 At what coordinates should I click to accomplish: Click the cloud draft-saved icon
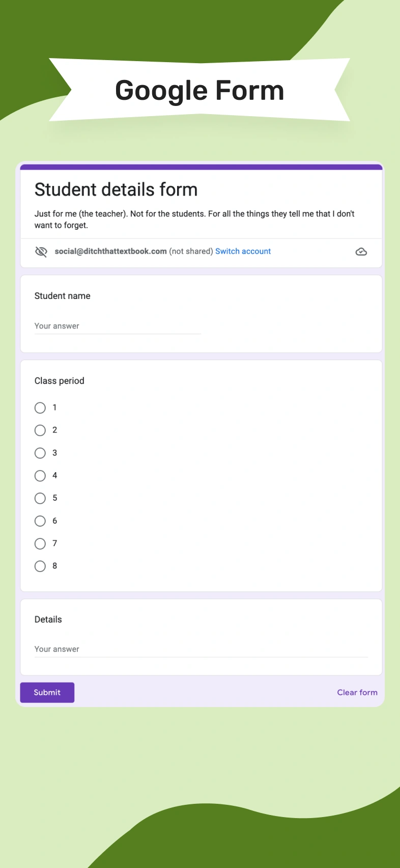[361, 252]
